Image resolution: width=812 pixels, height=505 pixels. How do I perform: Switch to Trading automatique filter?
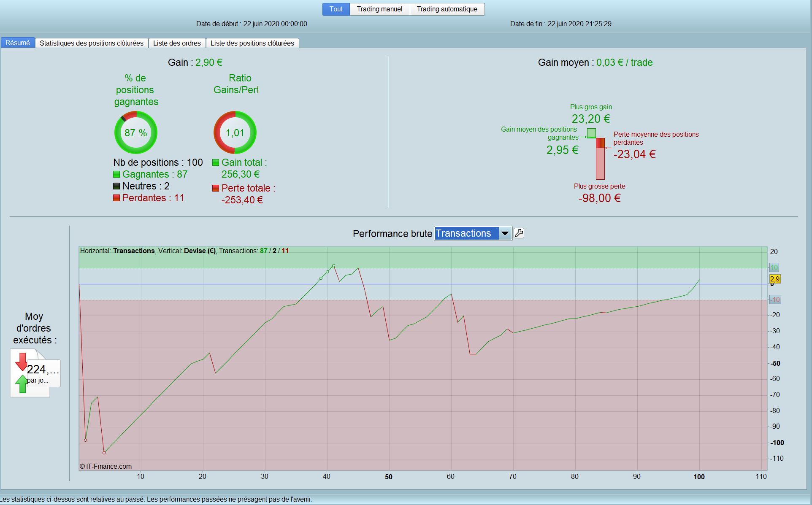pyautogui.click(x=447, y=9)
